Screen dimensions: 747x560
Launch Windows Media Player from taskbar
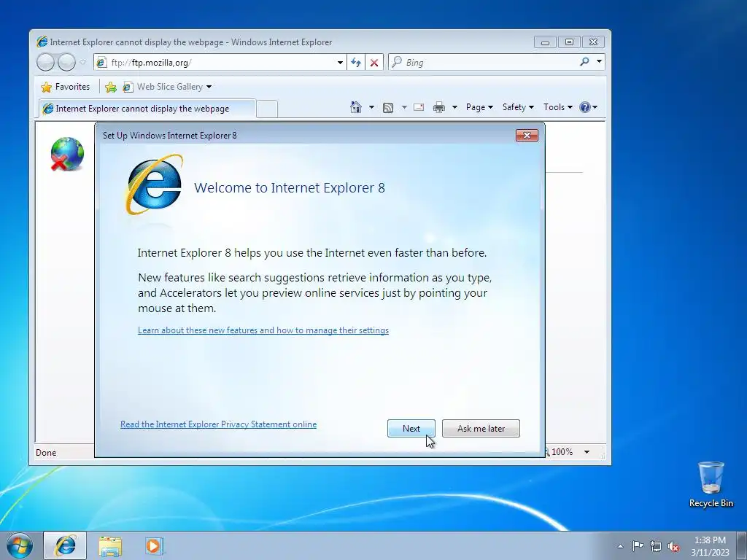coord(154,545)
